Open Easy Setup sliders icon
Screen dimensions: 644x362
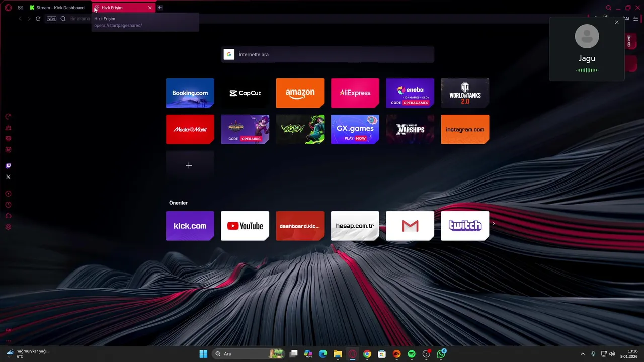[x=635, y=19]
